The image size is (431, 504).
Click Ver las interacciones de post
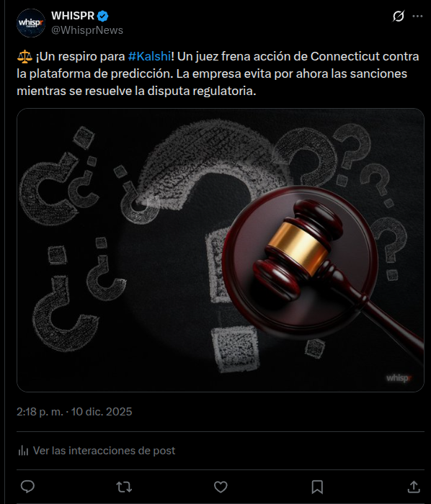105,451
